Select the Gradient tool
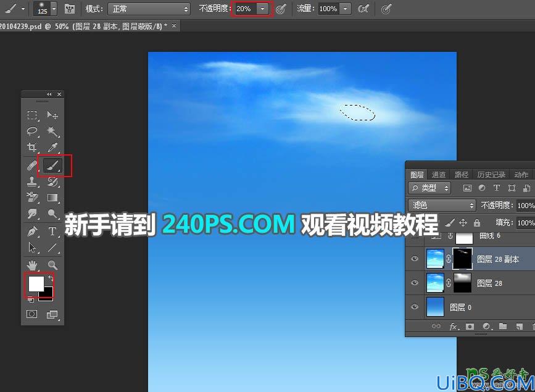Image resolution: width=535 pixels, height=392 pixels. click(52, 198)
